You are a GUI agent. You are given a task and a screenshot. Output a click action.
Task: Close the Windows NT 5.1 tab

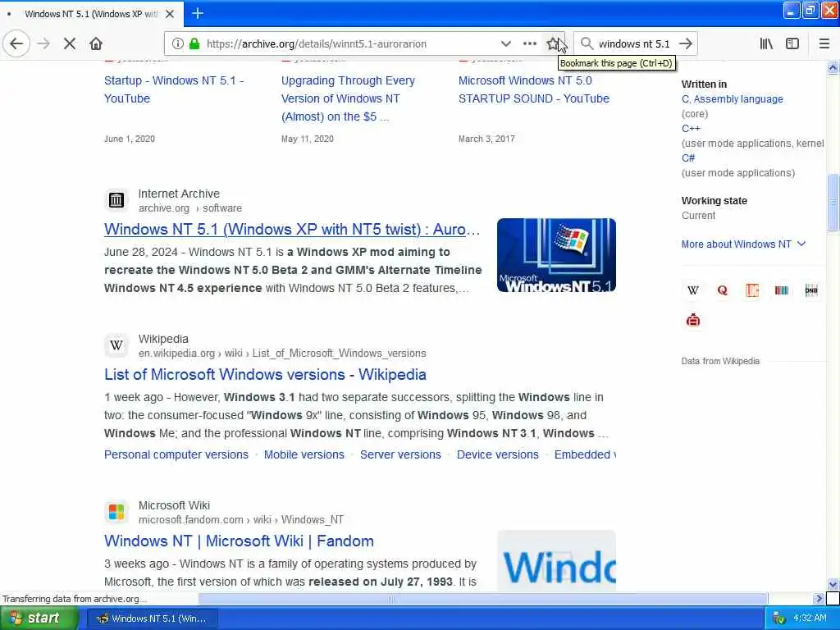[x=170, y=14]
